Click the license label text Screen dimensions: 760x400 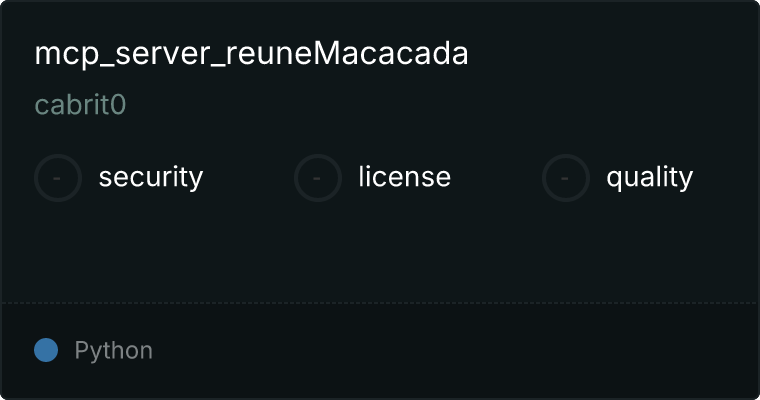[x=405, y=176]
